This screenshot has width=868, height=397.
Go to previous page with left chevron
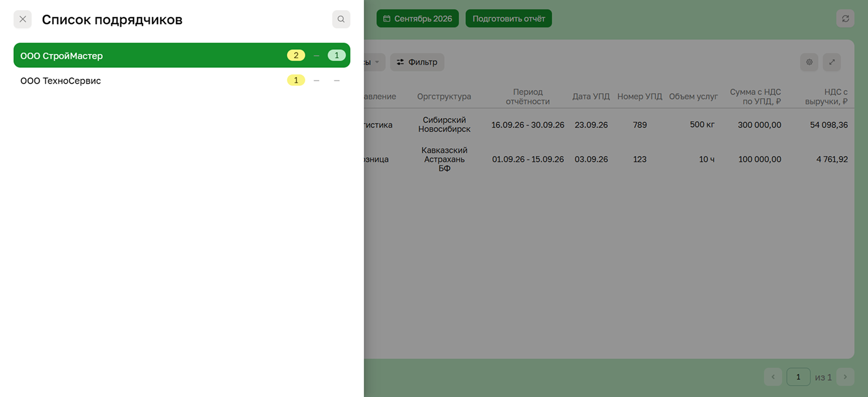[773, 377]
